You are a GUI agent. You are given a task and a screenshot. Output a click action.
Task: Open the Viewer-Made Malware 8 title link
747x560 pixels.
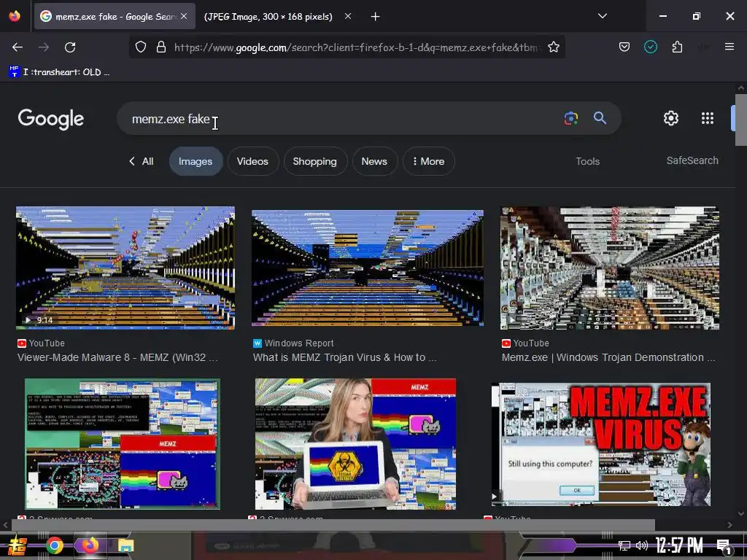pyautogui.click(x=117, y=357)
